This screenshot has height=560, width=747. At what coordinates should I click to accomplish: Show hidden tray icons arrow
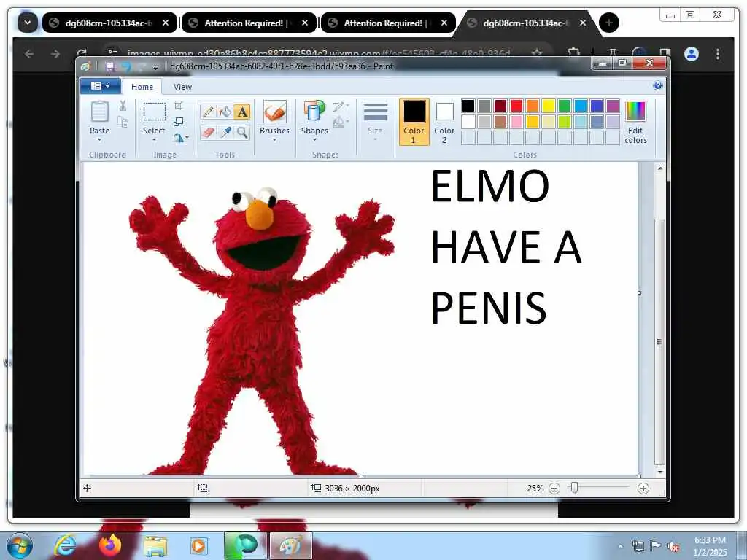click(620, 546)
